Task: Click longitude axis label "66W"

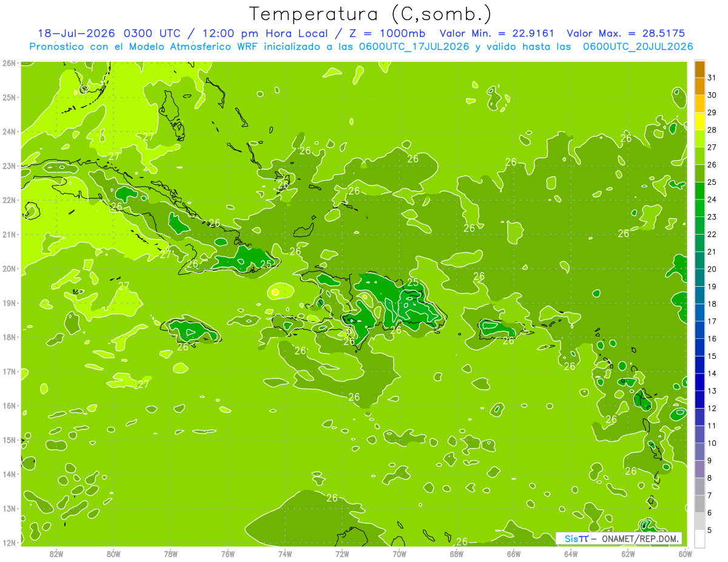Action: [x=514, y=554]
